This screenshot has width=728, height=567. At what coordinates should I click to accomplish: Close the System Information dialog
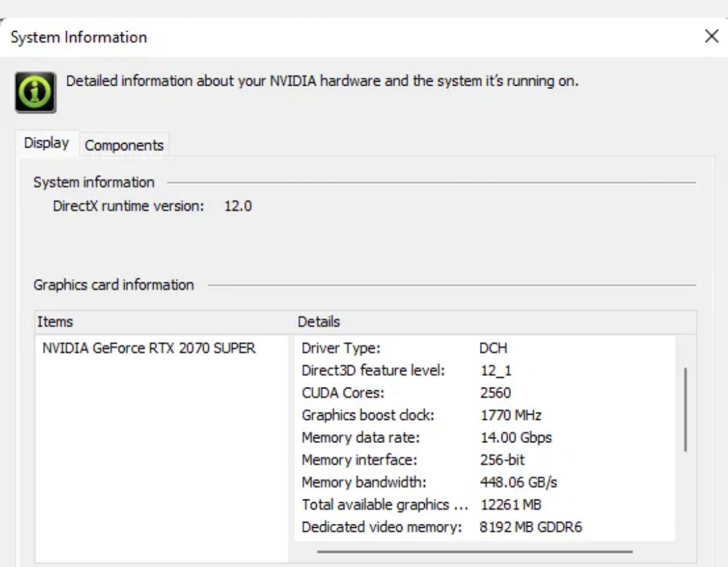pos(712,36)
